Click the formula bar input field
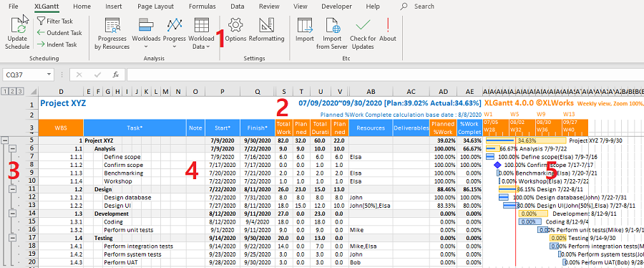 point(384,75)
